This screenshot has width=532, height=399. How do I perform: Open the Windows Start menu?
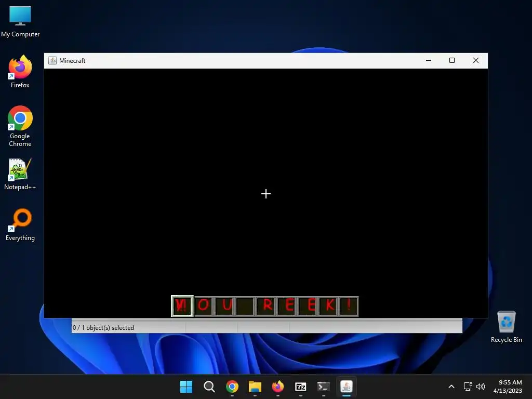[187, 387]
